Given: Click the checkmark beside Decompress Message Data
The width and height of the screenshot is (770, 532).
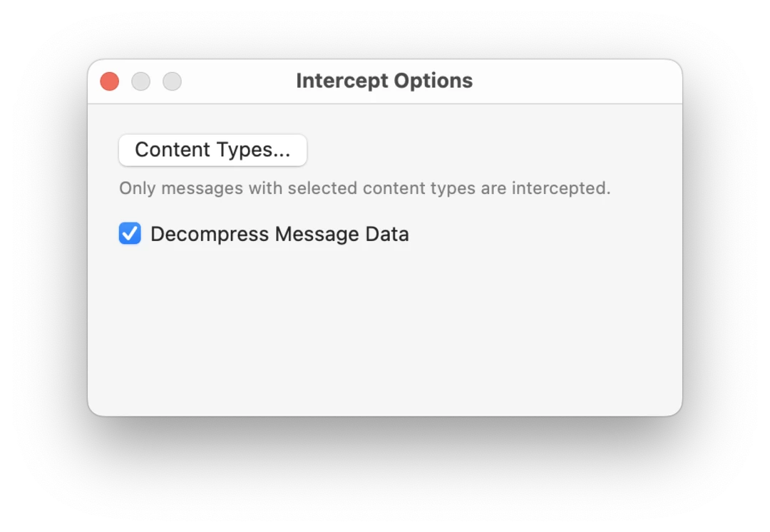Looking at the screenshot, I should coord(130,234).
